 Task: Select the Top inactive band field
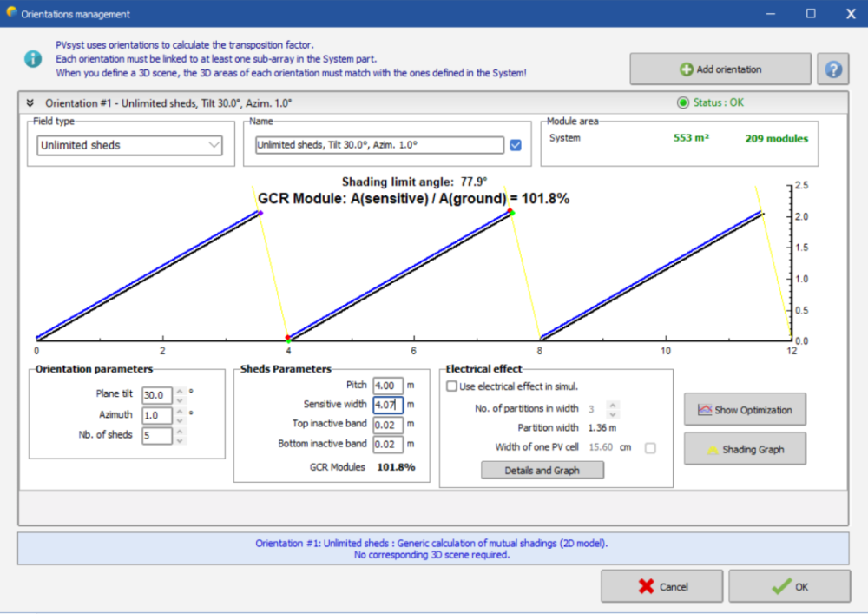pyautogui.click(x=387, y=424)
